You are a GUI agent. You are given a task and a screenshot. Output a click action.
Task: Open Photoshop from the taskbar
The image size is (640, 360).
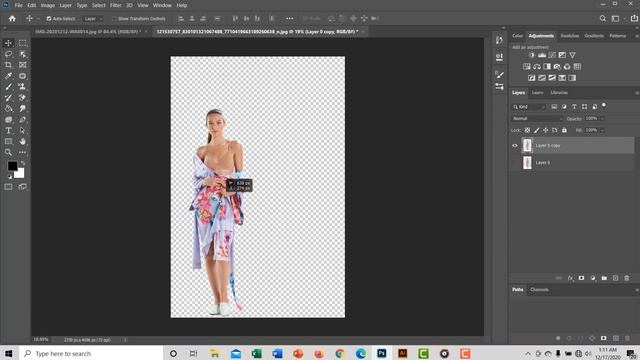tap(382, 353)
